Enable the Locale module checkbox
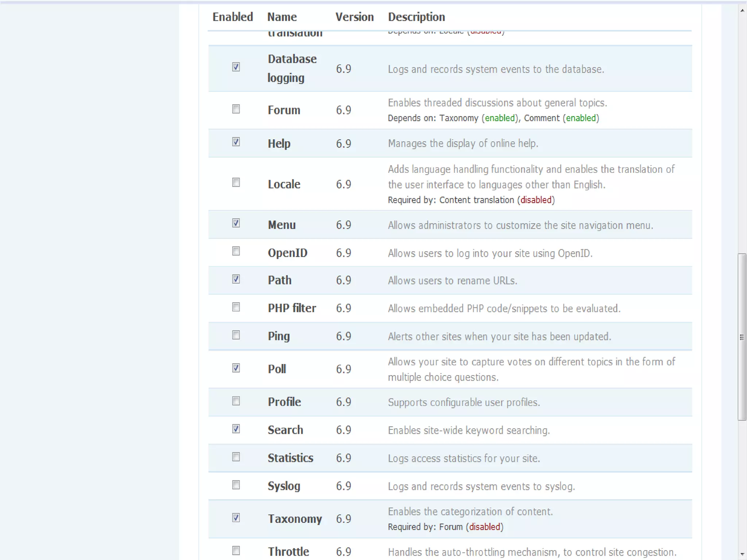 point(236,182)
